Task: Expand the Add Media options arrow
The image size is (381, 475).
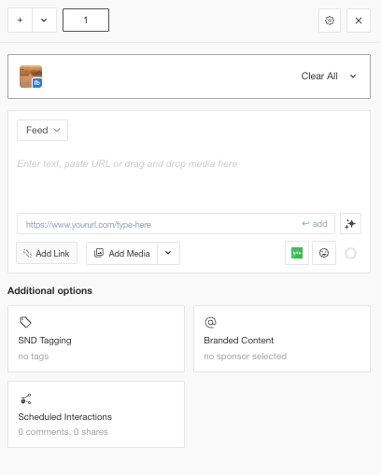Action: (168, 253)
